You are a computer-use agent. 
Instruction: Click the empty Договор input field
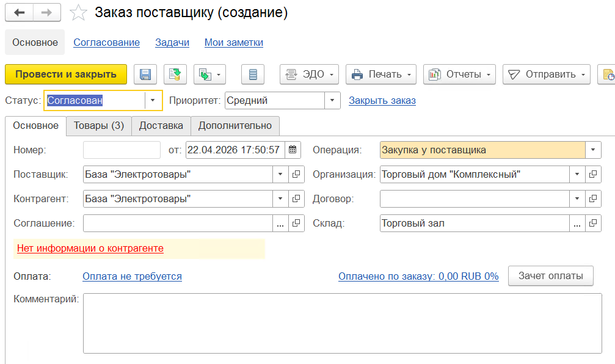click(475, 199)
